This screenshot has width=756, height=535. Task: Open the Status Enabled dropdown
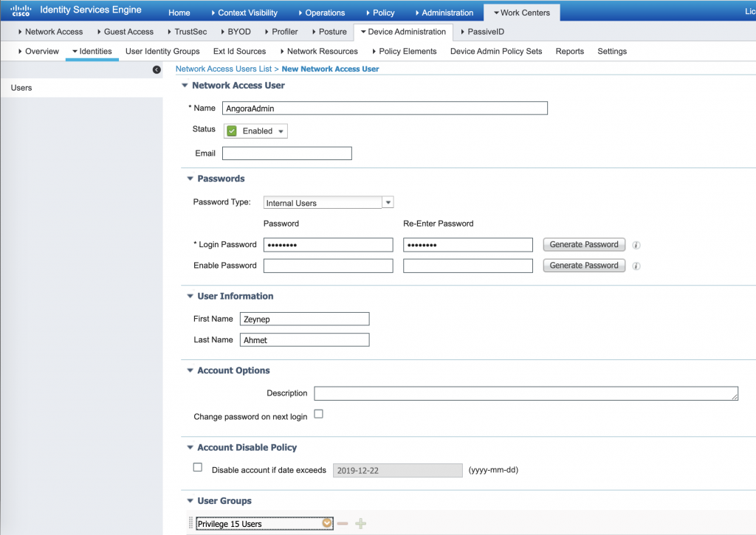pyautogui.click(x=255, y=131)
